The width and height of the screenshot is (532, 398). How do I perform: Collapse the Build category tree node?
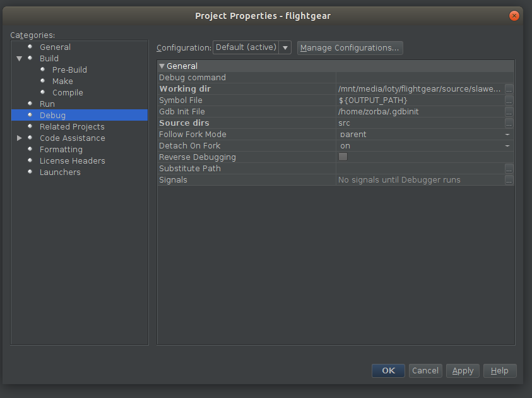[x=20, y=59]
